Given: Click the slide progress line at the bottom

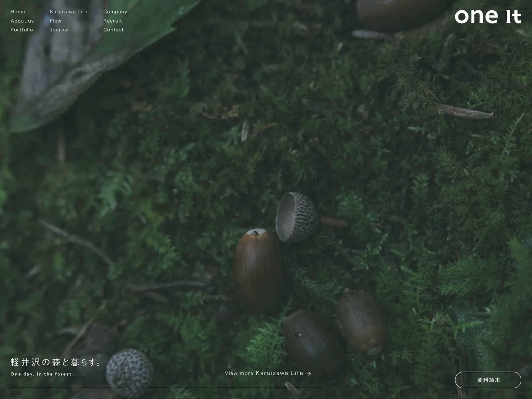Looking at the screenshot, I should 164,388.
